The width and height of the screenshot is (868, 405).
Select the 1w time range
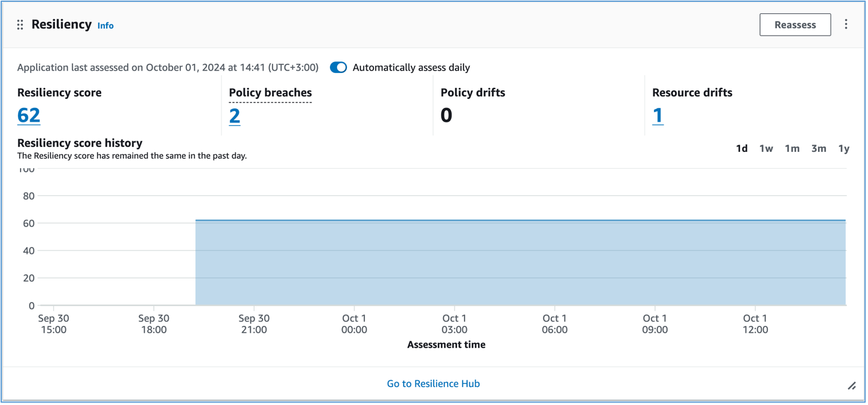[x=765, y=148]
